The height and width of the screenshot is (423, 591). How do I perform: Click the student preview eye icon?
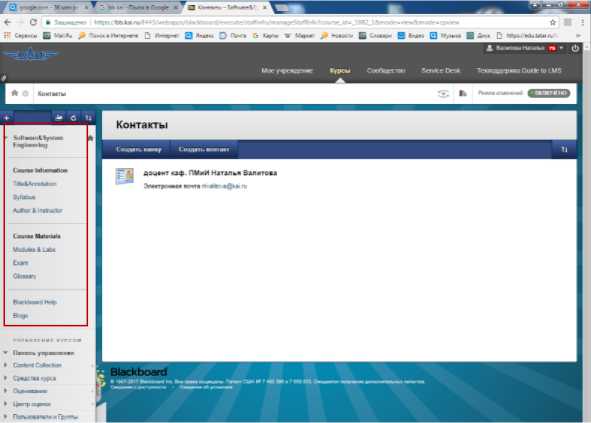click(443, 93)
